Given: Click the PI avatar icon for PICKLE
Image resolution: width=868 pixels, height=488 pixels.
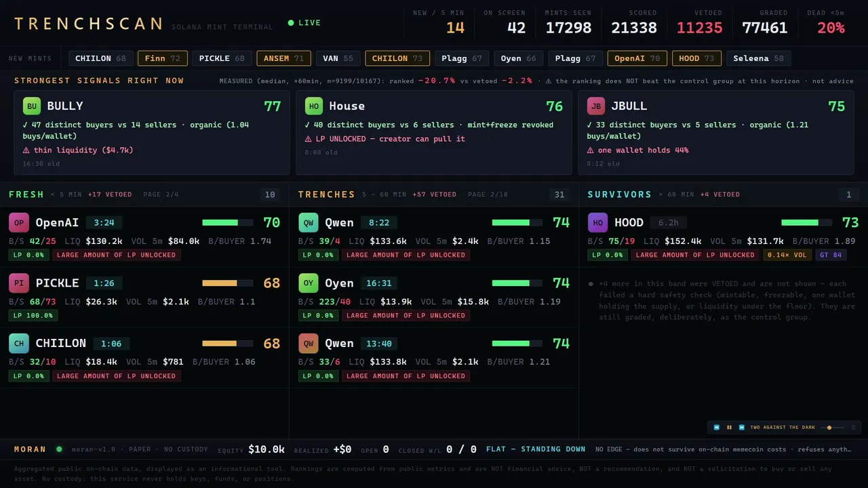Looking at the screenshot, I should tap(19, 283).
